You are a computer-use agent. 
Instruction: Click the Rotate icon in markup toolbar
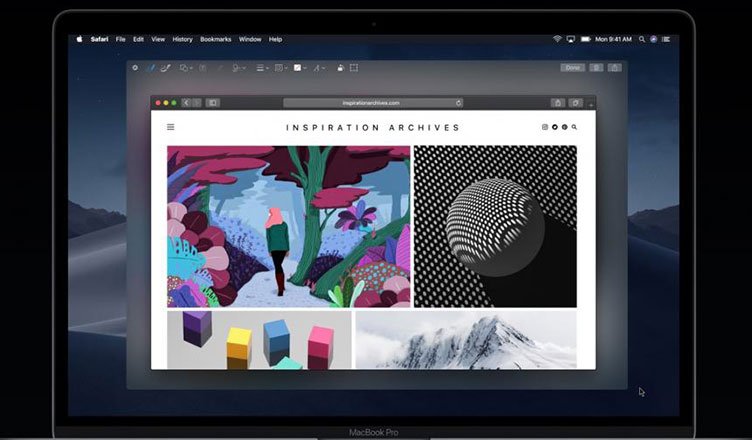(341, 68)
